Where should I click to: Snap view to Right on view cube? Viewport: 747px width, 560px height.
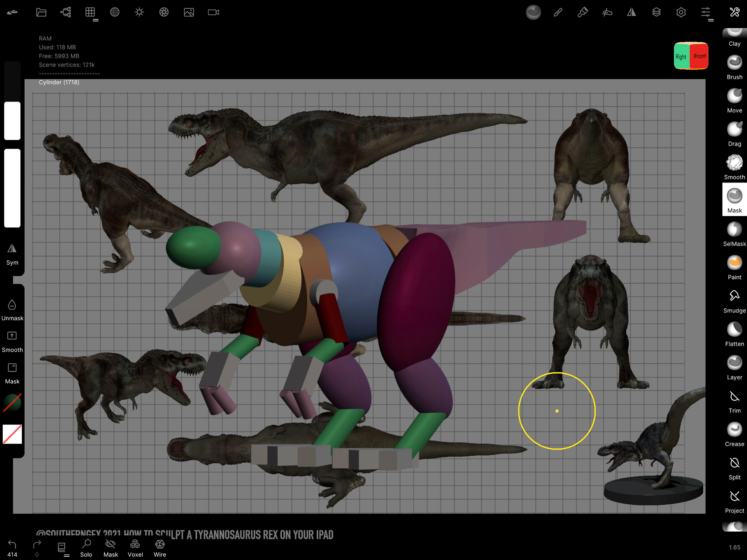click(x=681, y=56)
